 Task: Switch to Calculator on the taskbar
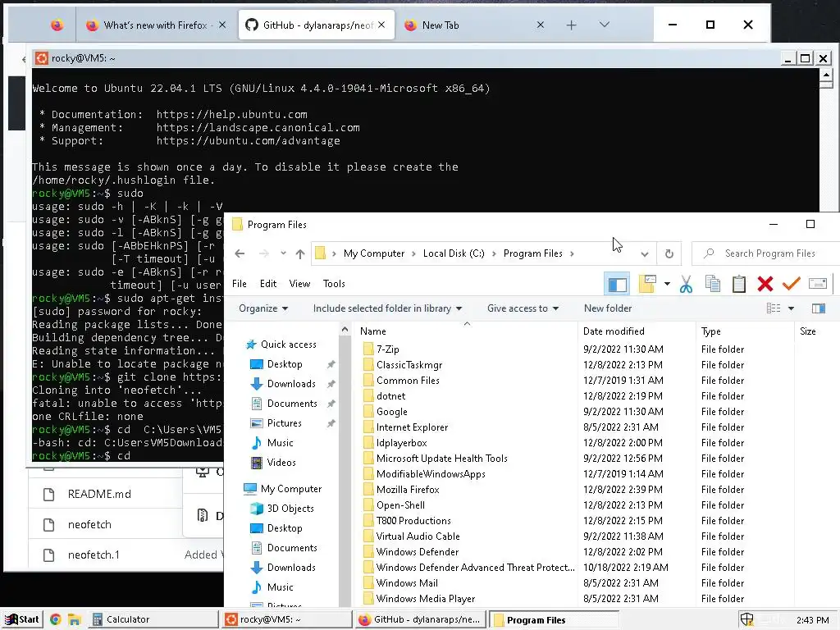(153, 619)
